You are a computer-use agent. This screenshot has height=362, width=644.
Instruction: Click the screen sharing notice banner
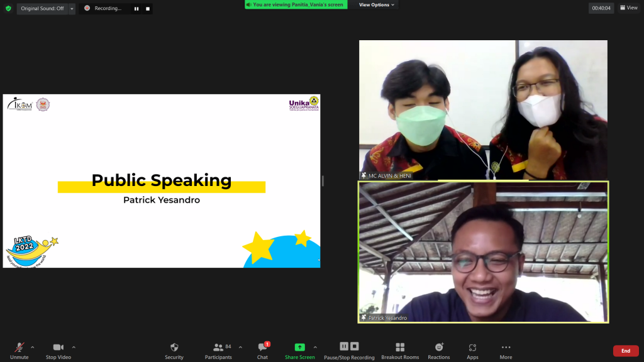296,4
